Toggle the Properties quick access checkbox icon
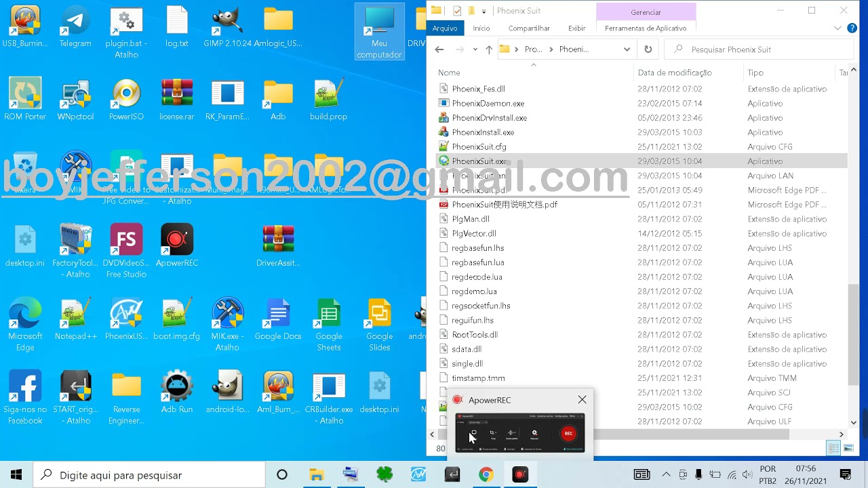This screenshot has height=488, width=868. 457,11
